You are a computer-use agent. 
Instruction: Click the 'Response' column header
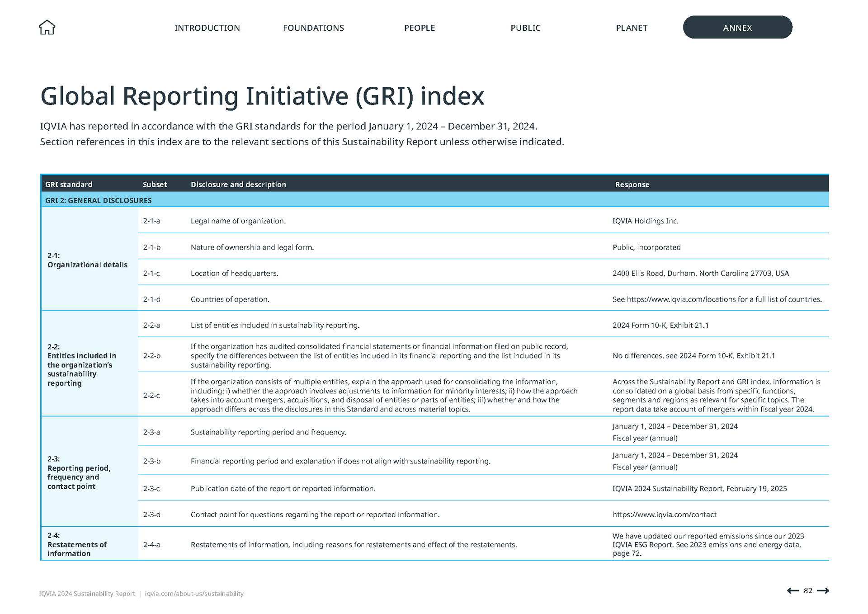632,184
